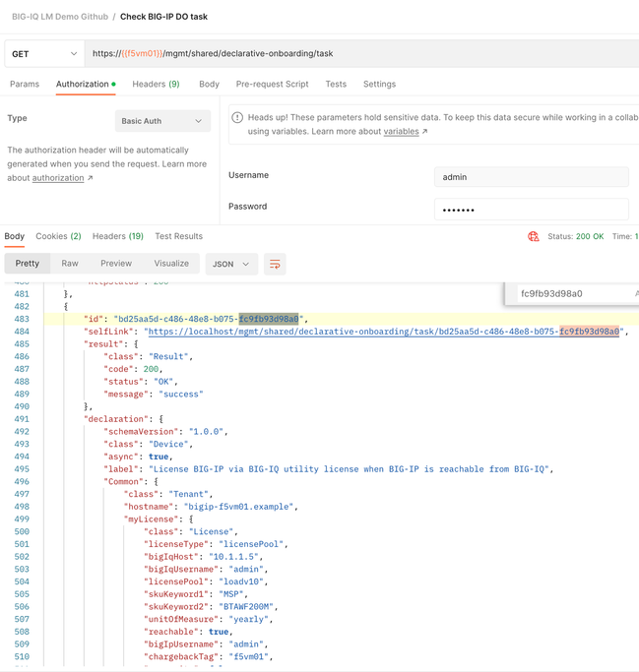Open the Settings tab
This screenshot has width=639, height=672.
tap(379, 85)
